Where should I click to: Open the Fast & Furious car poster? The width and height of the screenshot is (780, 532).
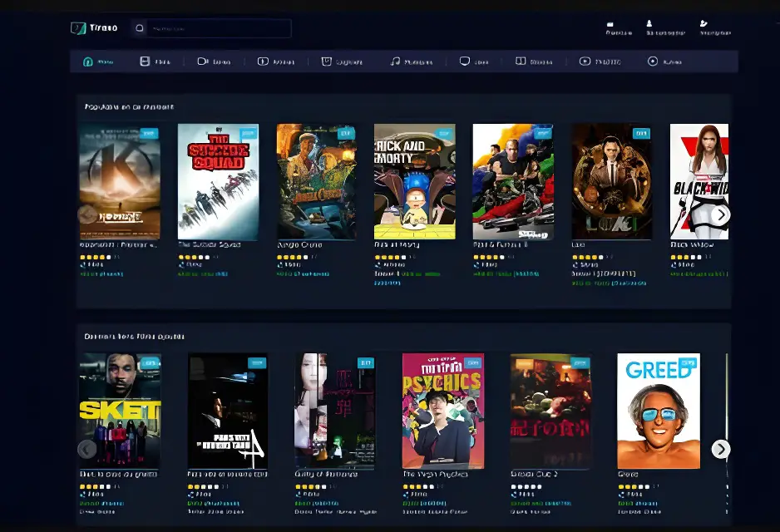[x=513, y=182]
